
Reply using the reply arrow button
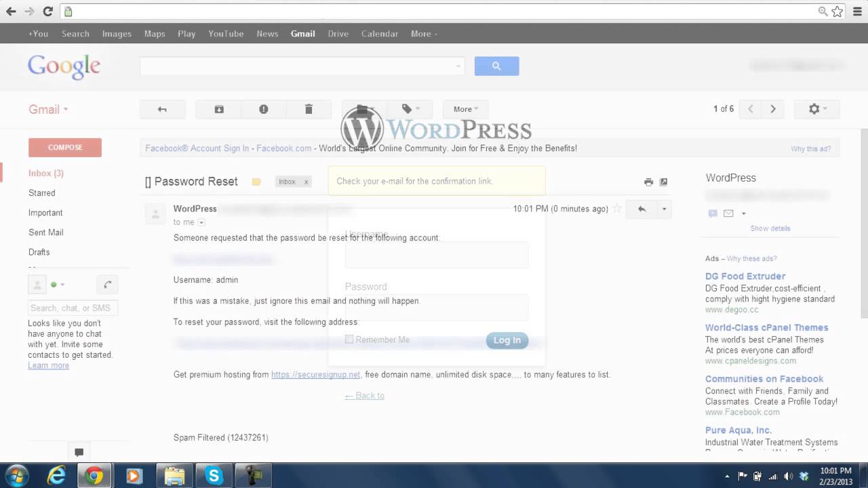[x=642, y=209]
